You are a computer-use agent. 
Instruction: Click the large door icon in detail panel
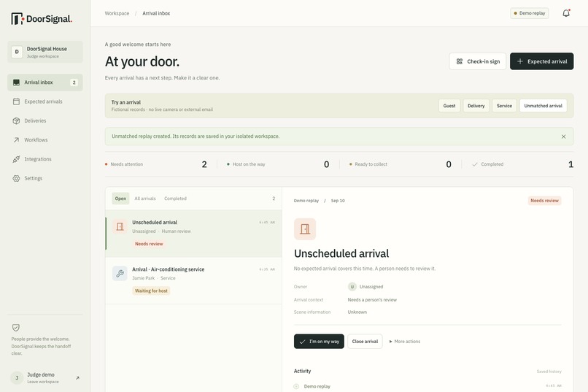(305, 228)
